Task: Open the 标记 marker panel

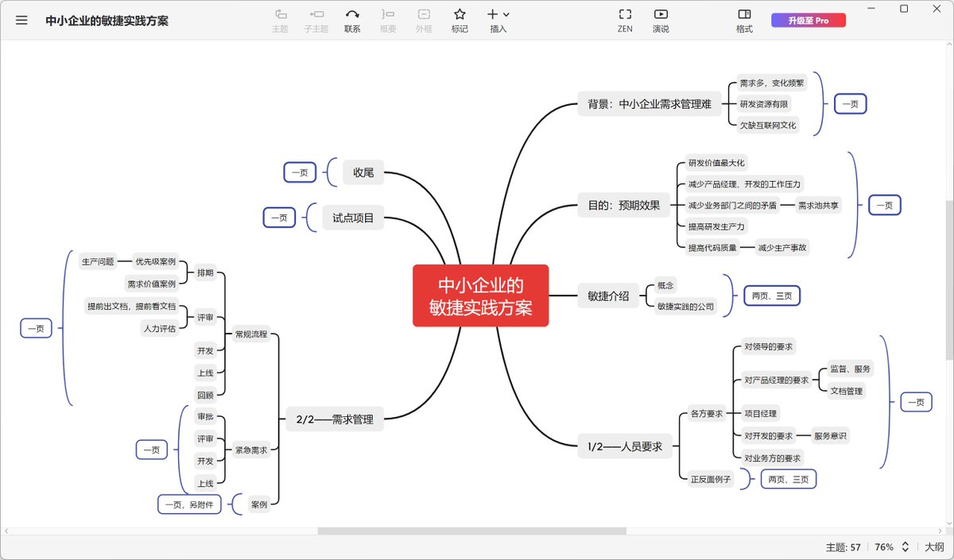Action: 460,21
